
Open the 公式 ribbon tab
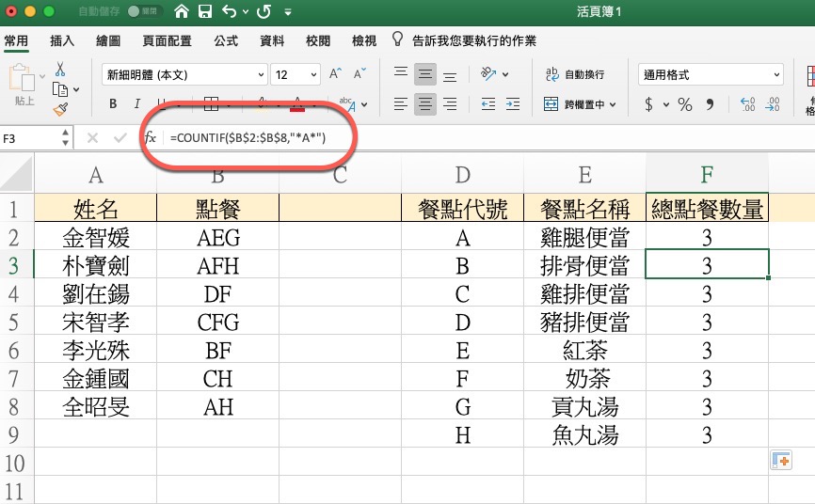[x=226, y=41]
